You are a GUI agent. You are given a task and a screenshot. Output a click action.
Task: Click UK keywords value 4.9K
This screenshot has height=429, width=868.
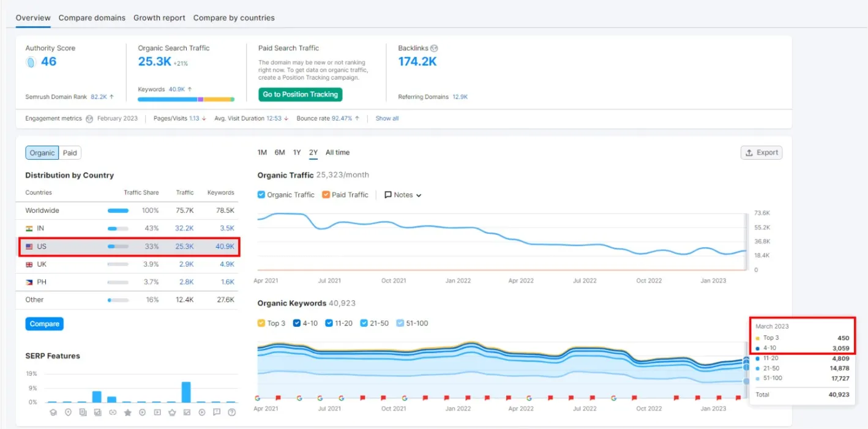(227, 264)
